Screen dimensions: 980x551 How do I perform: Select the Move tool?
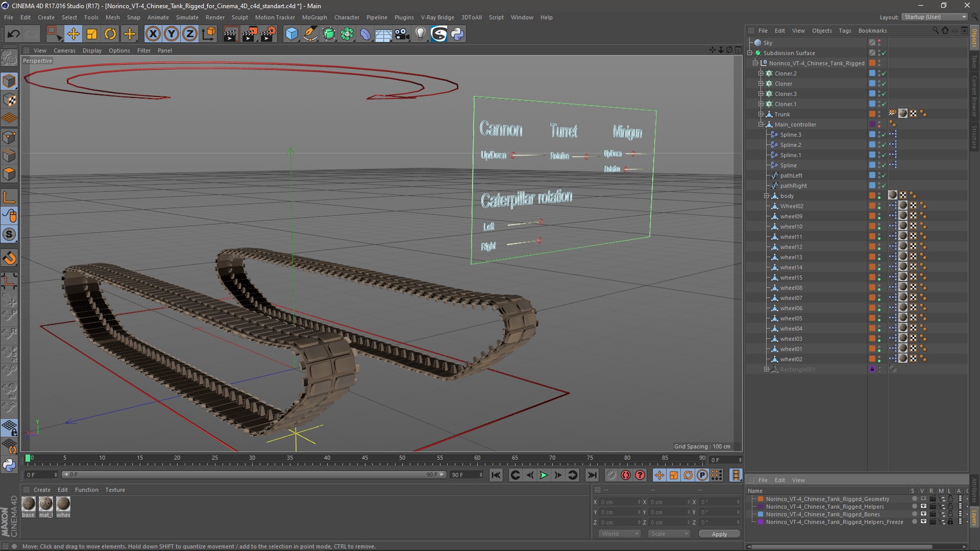click(x=73, y=34)
